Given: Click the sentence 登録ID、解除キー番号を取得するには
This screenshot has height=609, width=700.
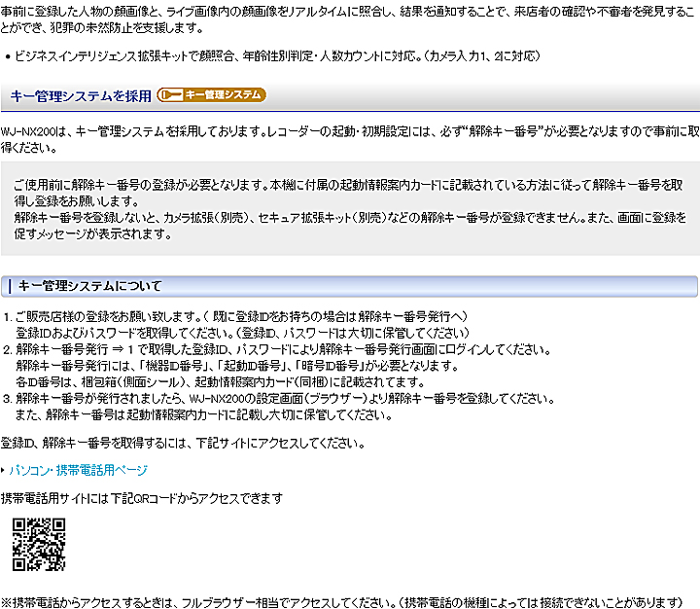Looking at the screenshot, I should (183, 444).
